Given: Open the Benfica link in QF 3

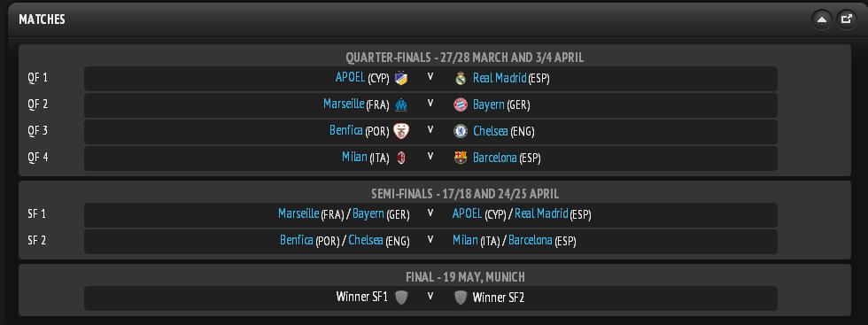Looking at the screenshot, I should click(x=346, y=130).
